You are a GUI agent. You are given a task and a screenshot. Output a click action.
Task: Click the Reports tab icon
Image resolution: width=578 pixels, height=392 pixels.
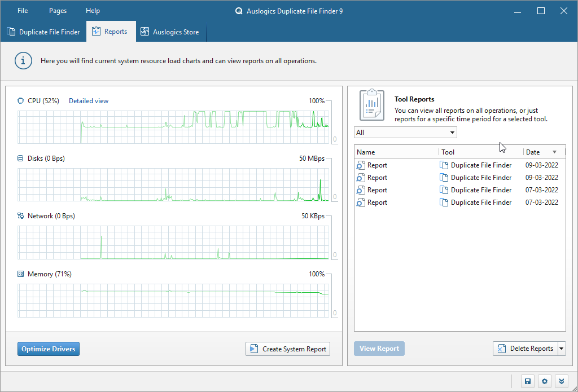click(x=96, y=32)
